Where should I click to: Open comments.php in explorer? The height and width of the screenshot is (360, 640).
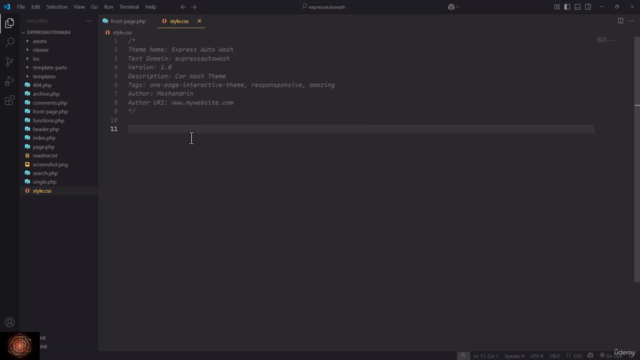pyautogui.click(x=50, y=103)
